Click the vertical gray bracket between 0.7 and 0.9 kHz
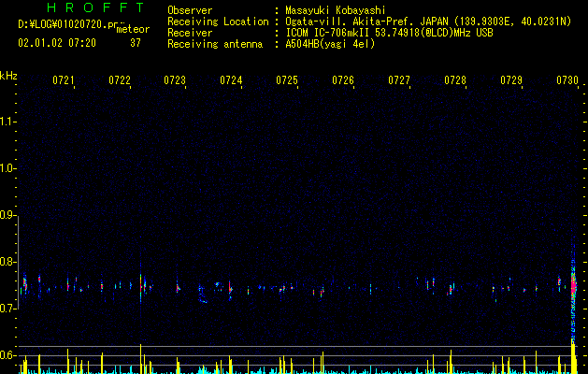The image size is (588, 374). [18, 262]
